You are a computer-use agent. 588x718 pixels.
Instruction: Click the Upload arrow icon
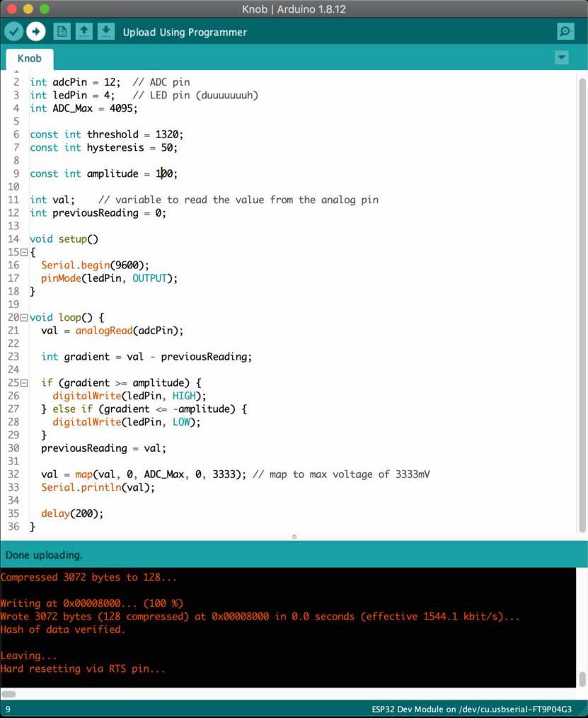35,31
